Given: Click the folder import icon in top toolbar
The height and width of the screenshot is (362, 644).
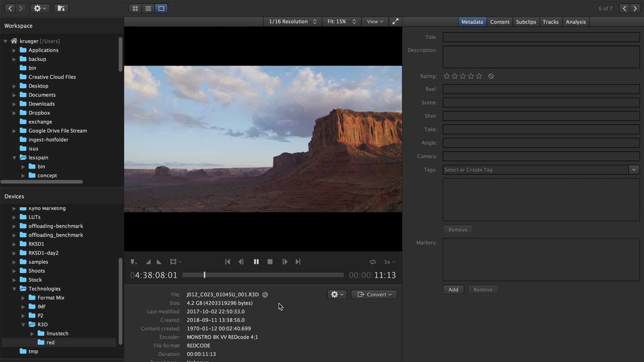Looking at the screenshot, I should pyautogui.click(x=61, y=8).
